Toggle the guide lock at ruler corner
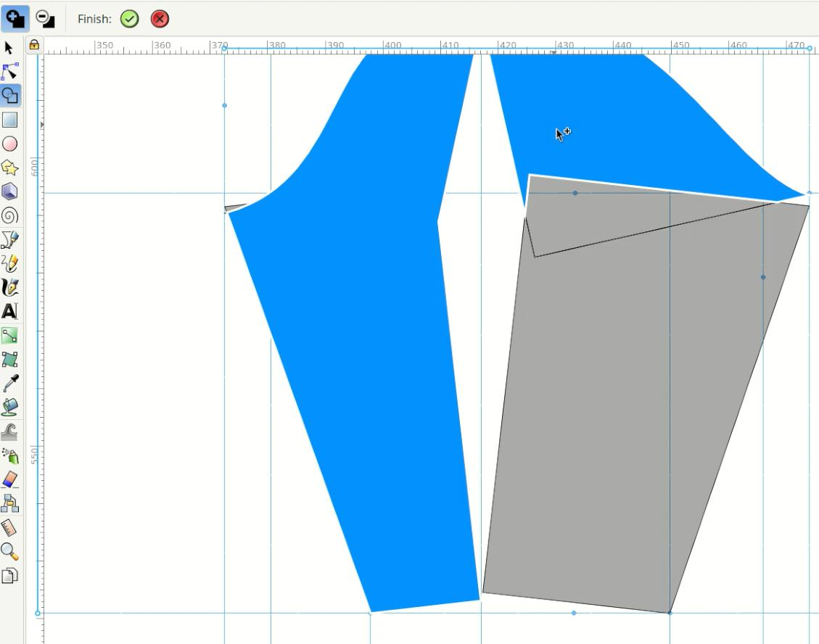The width and height of the screenshot is (819, 644). (x=35, y=45)
